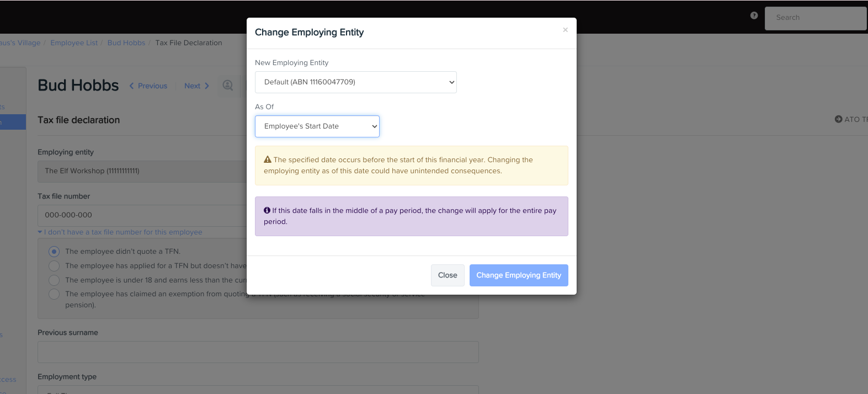The height and width of the screenshot is (394, 868).
Task: Click the Close button in dialog
Action: [x=447, y=275]
